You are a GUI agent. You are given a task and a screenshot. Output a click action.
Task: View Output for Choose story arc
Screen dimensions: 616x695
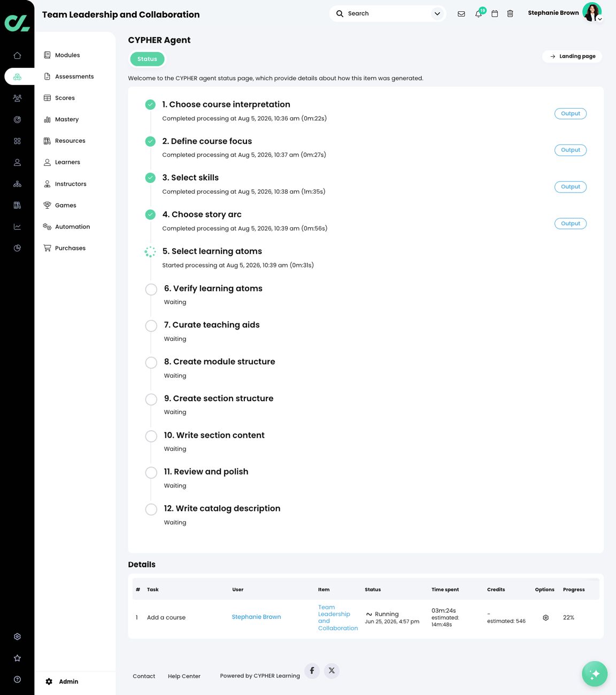(570, 224)
